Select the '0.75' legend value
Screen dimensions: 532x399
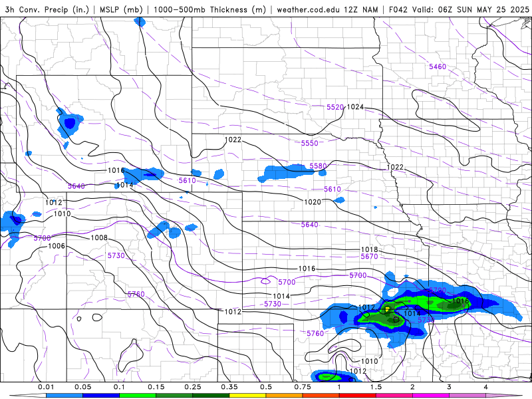(303, 387)
